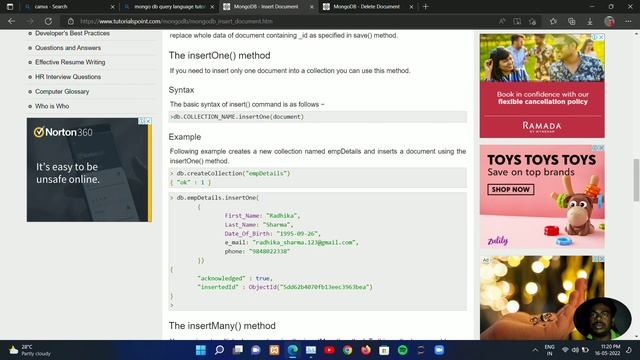Close the mongo db query language tab
The image size is (640, 360).
212,7
